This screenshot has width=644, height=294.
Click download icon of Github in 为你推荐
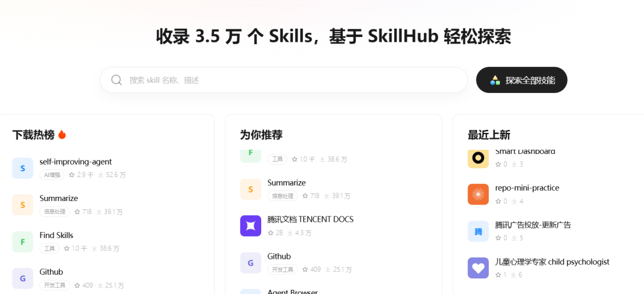(328, 270)
